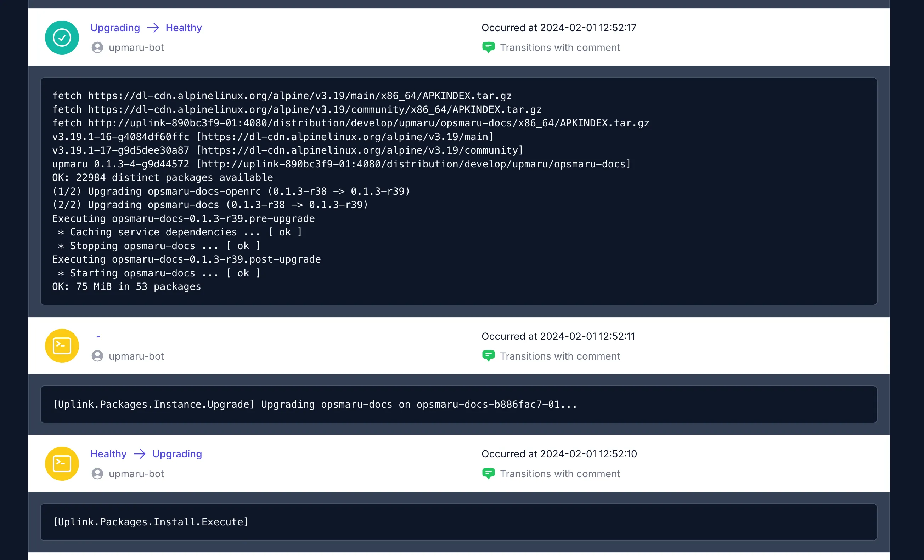Image resolution: width=924 pixels, height=560 pixels.
Task: Click upmaru-bot in the 12:52:11 event
Action: (x=136, y=356)
